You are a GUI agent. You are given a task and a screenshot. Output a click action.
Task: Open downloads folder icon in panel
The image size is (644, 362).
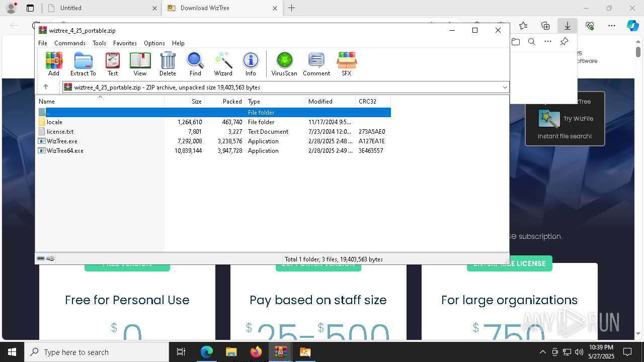point(516,42)
